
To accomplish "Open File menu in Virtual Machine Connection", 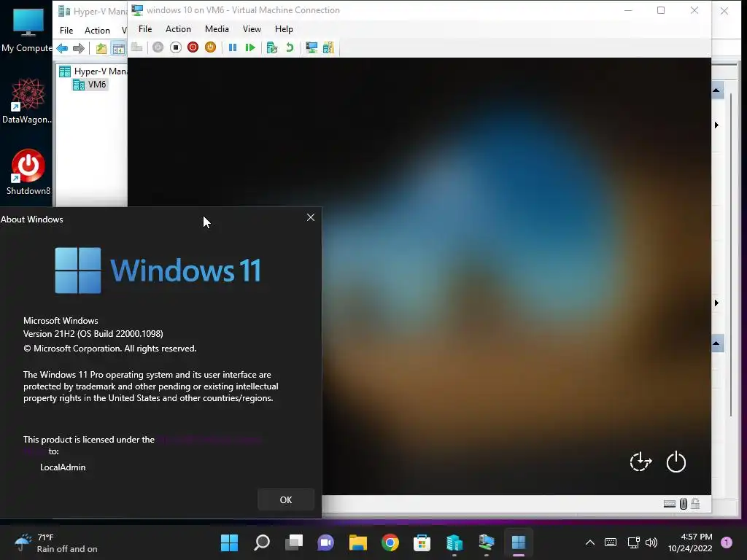I will coord(145,29).
